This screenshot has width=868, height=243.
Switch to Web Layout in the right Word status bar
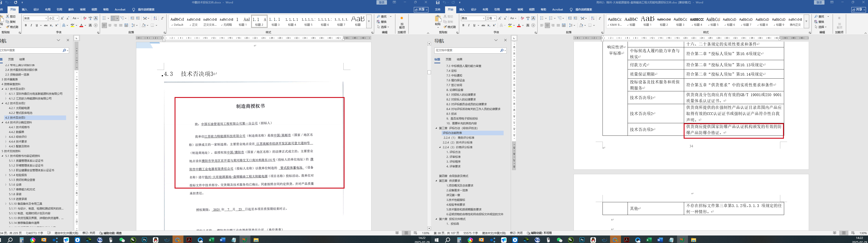coord(853,233)
